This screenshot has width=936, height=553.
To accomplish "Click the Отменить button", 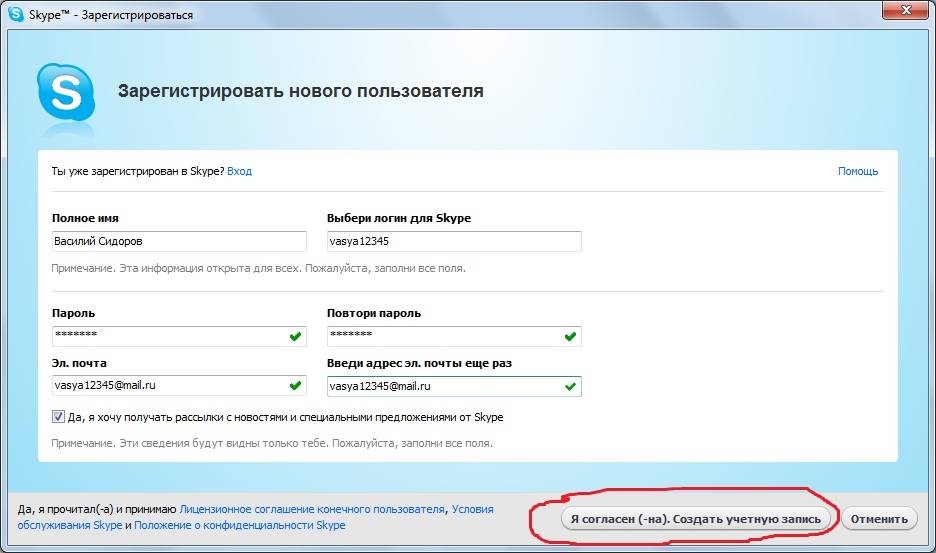I will click(879, 518).
